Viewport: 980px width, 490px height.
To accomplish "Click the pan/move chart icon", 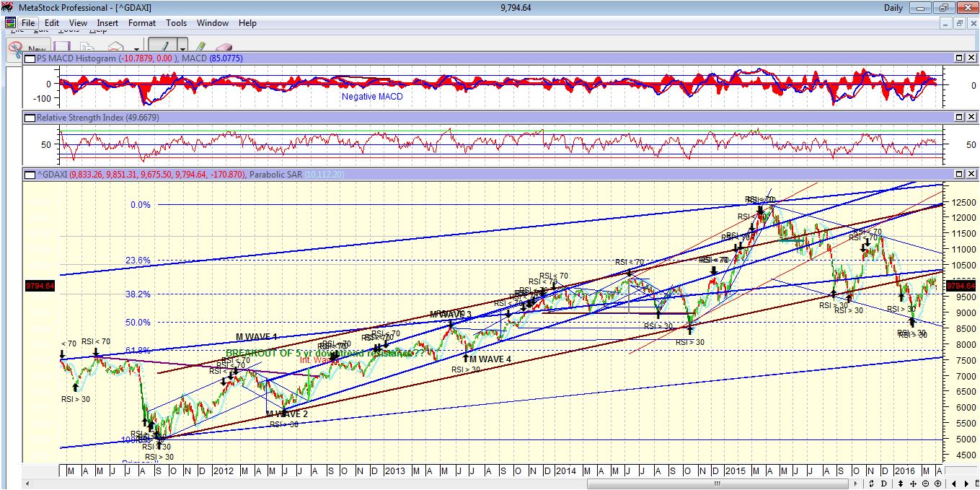I will (913, 484).
